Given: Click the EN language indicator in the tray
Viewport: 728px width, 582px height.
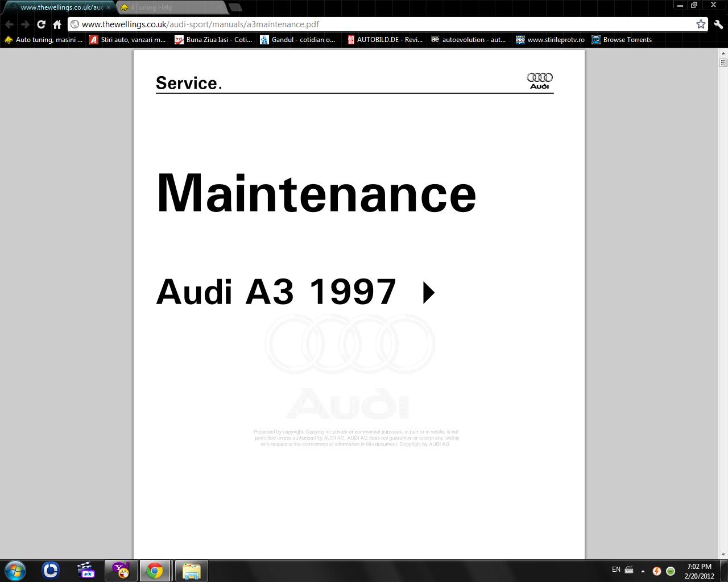Looking at the screenshot, I should [616, 569].
